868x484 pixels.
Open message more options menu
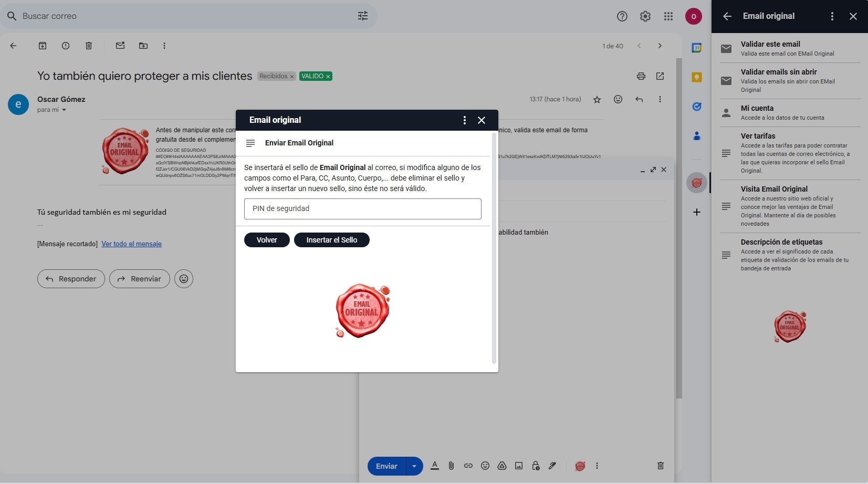660,99
